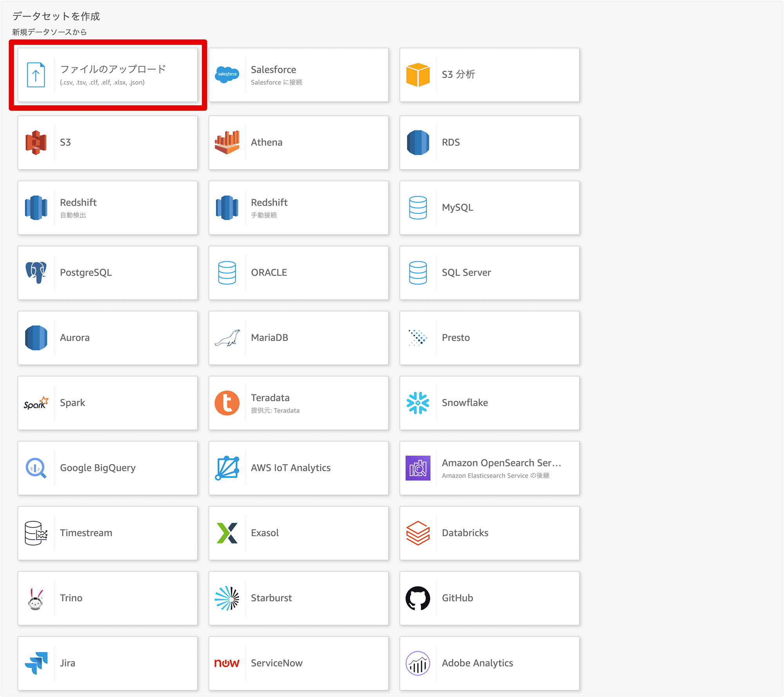Select the AWS IoT Analytics label
The height and width of the screenshot is (697, 784).
click(x=291, y=468)
